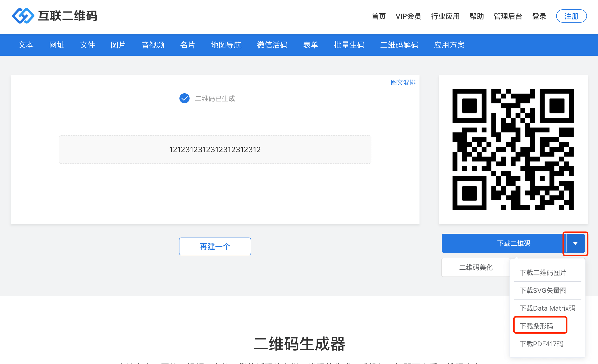Switch to the 文本 tab
The height and width of the screenshot is (364, 598).
[26, 45]
